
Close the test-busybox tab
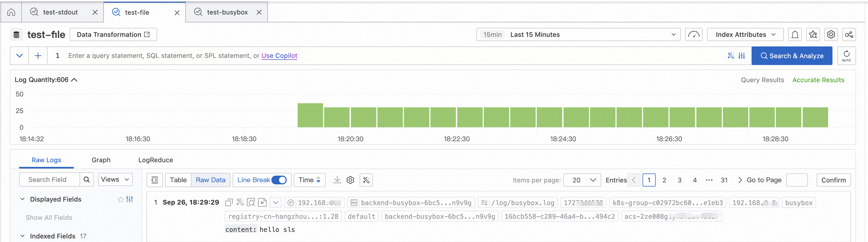259,13
